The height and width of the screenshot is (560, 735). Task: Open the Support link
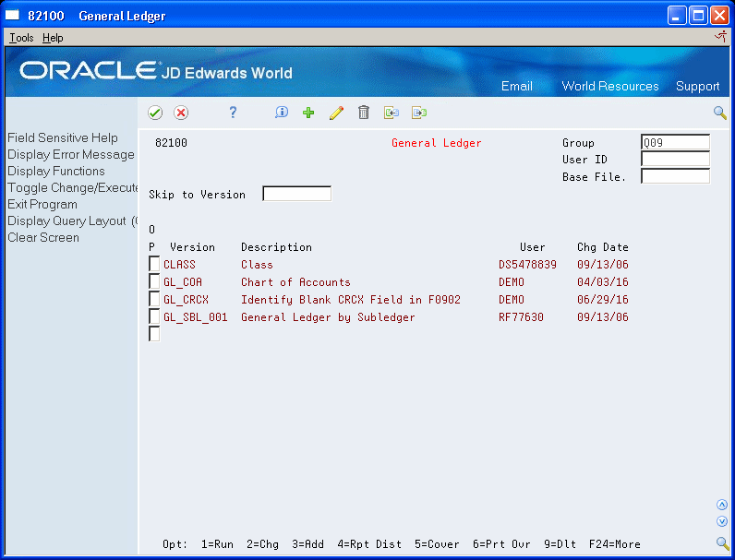coord(697,86)
